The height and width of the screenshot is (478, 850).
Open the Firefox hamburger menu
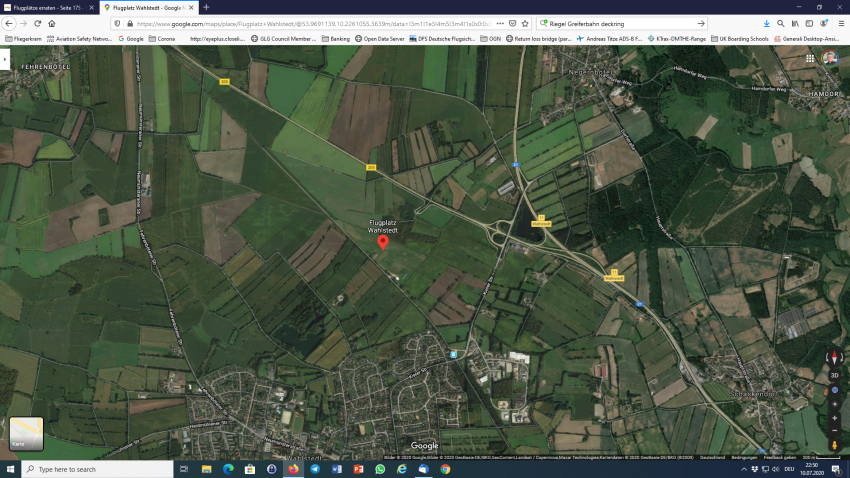[x=841, y=24]
